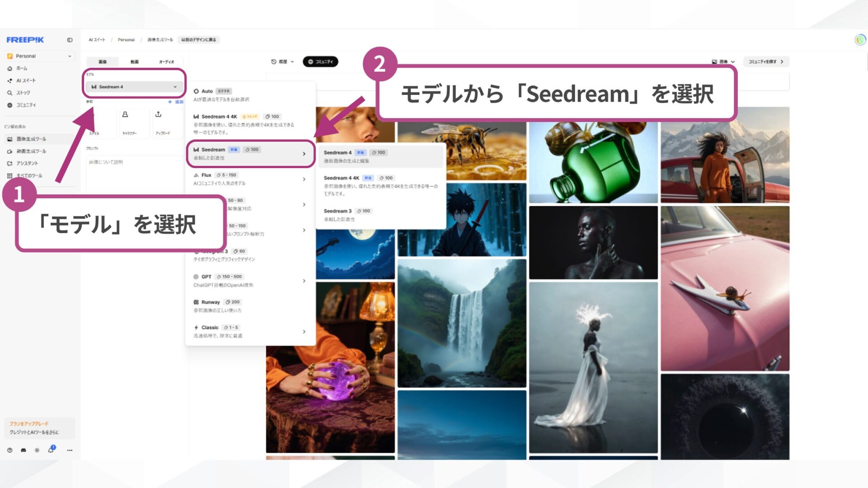
Task: Collapse the sidebar with the panel icon
Action: 70,40
